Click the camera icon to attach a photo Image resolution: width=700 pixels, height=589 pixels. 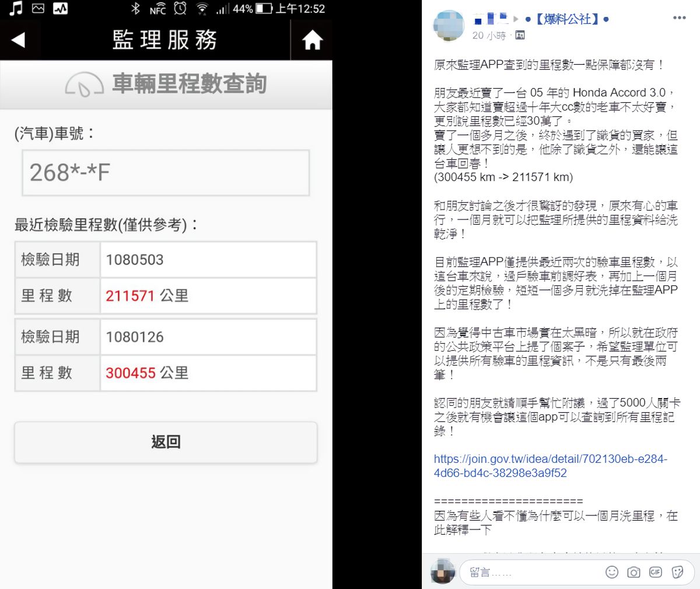point(633,571)
